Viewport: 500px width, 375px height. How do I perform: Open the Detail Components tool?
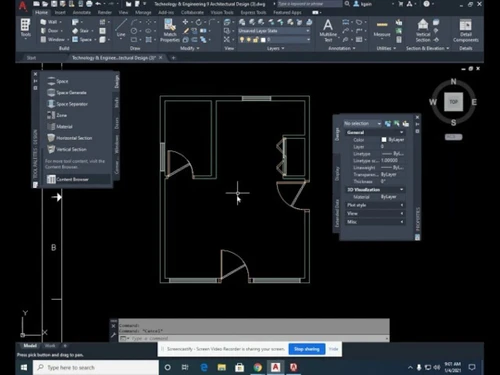[466, 30]
